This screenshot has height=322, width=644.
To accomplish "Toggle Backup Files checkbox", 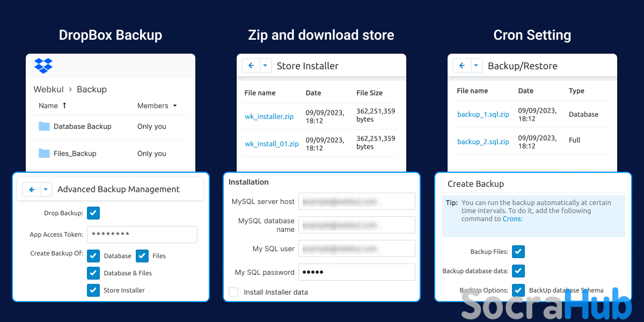I will [518, 251].
